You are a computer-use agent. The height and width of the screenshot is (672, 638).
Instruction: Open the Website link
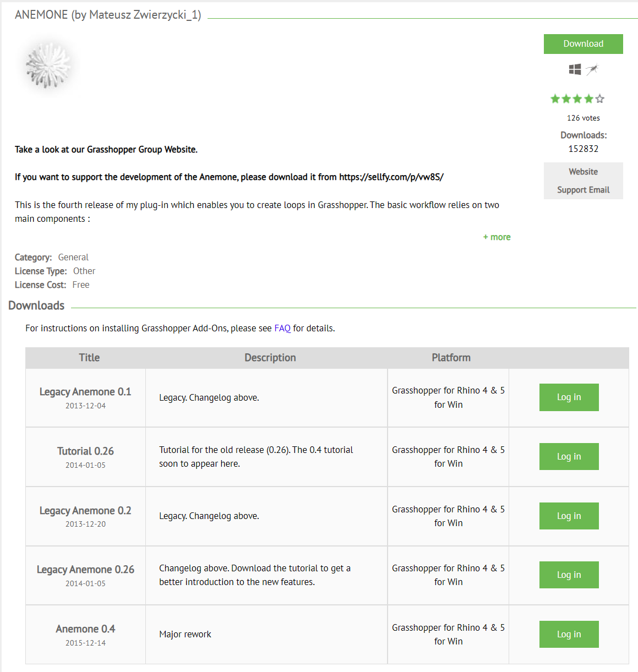pos(583,172)
